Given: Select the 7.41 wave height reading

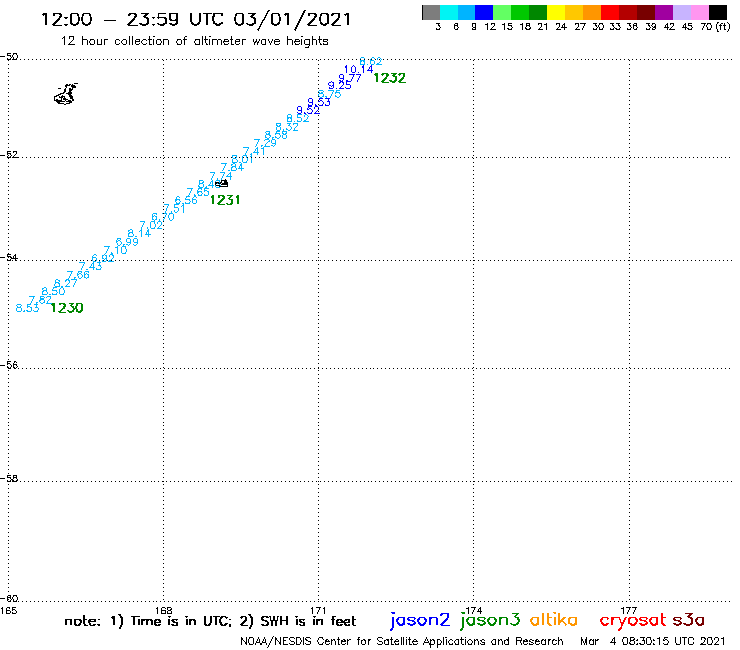Looking at the screenshot, I should (x=254, y=151).
